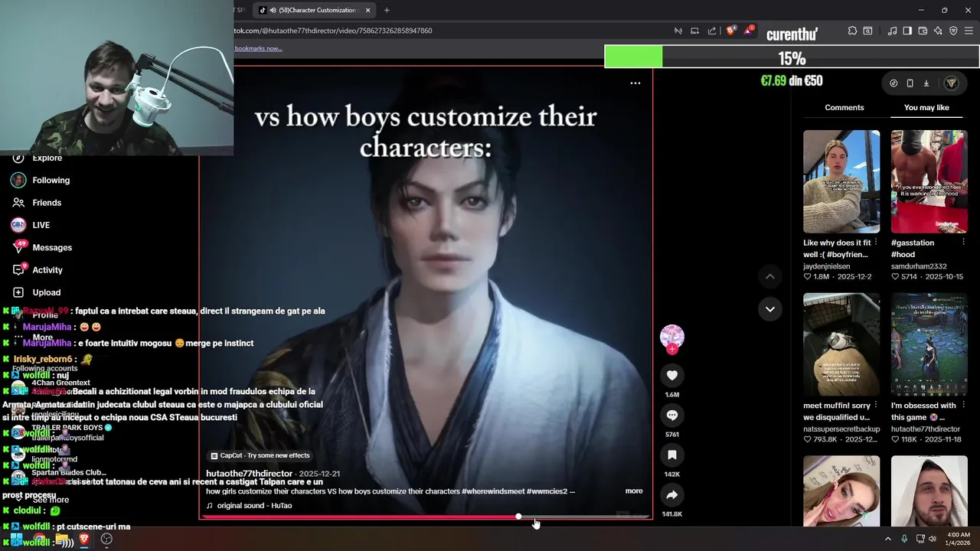Open #gasstation #hood video thumbnail

[929, 181]
